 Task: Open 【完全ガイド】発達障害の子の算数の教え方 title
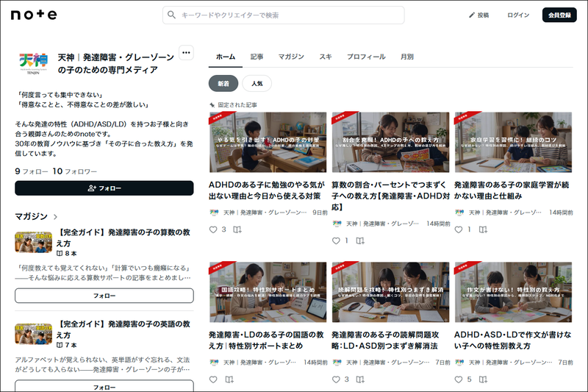pyautogui.click(x=123, y=238)
